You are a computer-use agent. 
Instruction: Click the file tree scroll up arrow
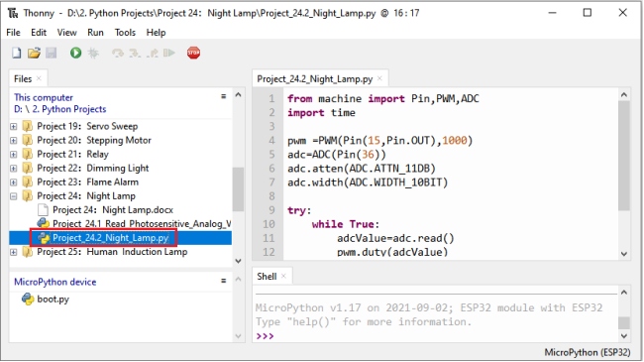(x=238, y=94)
